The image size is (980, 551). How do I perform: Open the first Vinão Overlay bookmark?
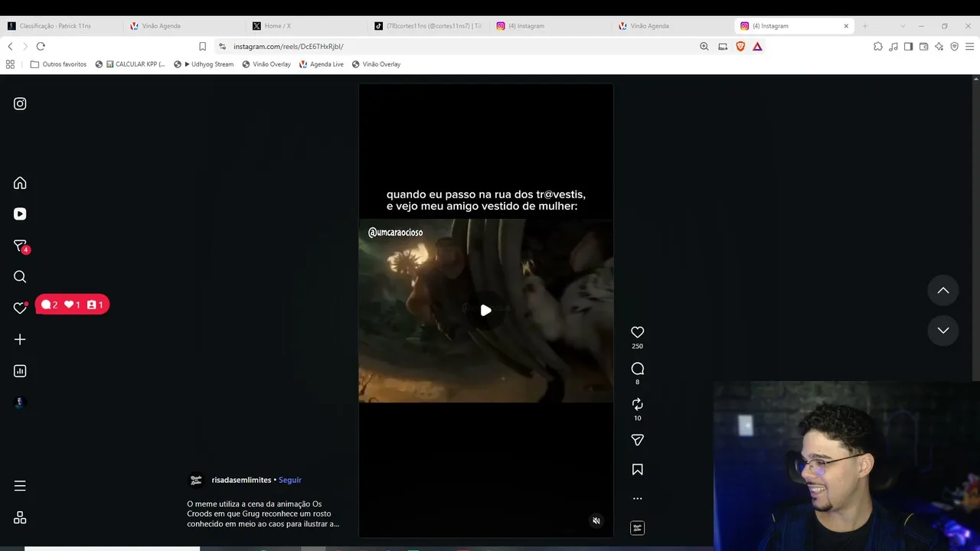266,64
